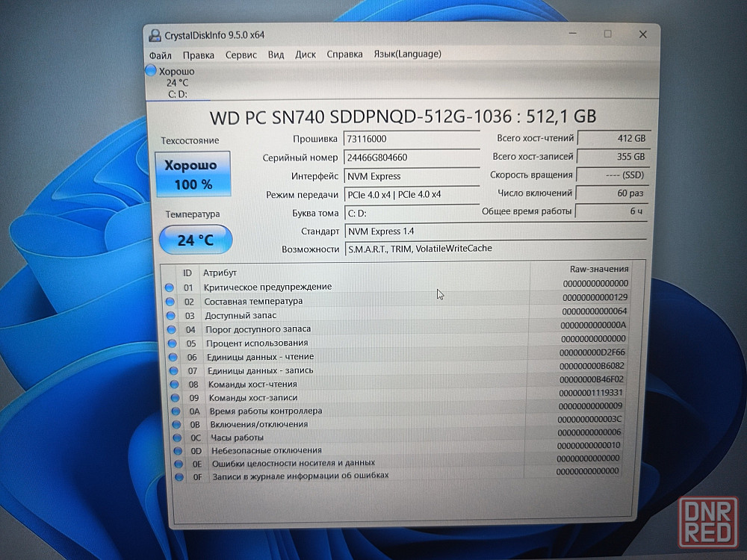Click the CrystalDiskInfo title bar app icon
Image resolution: width=747 pixels, height=560 pixels.
pyautogui.click(x=155, y=35)
